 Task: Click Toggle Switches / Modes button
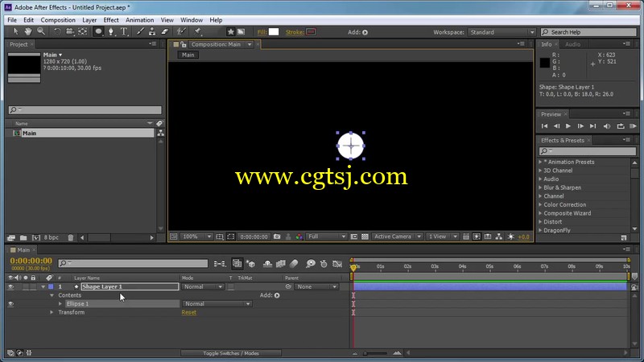(x=231, y=353)
